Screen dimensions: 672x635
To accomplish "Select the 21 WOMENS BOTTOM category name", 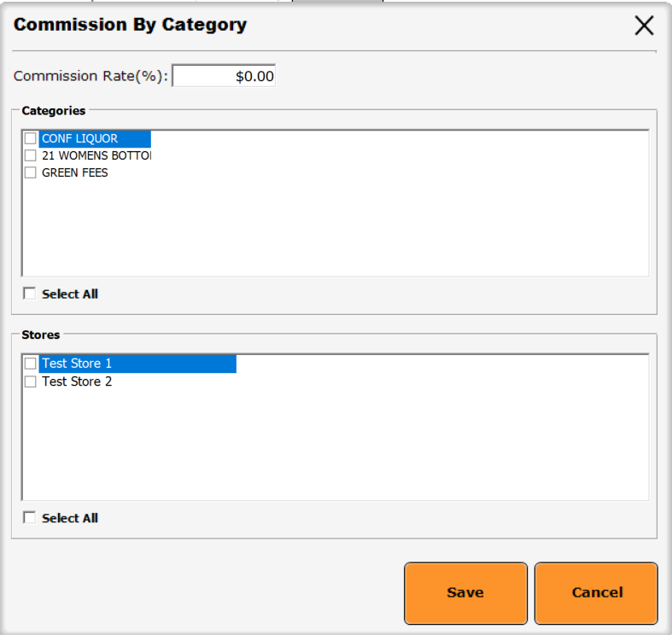I will (96, 155).
